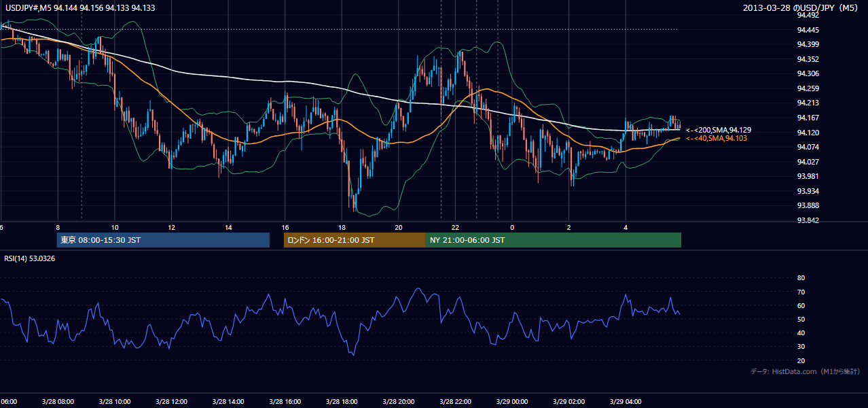Click price axis value 94.120
Image resolution: width=868 pixels, height=408 pixels.
click(x=808, y=133)
